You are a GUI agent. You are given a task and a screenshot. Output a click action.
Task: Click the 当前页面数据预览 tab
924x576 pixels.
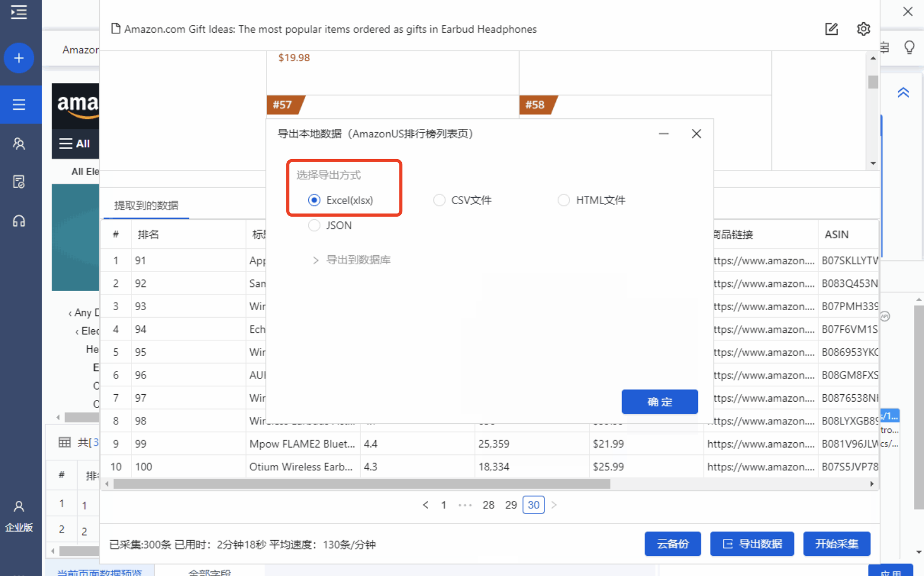[x=99, y=572]
